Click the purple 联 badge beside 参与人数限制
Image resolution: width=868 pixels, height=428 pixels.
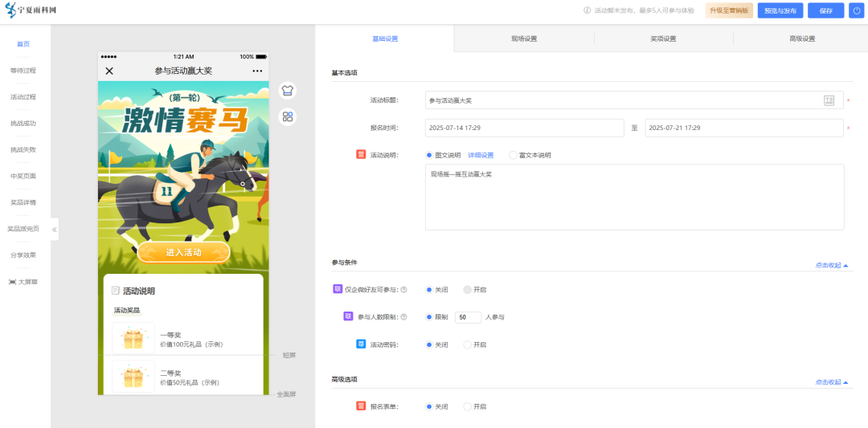348,317
